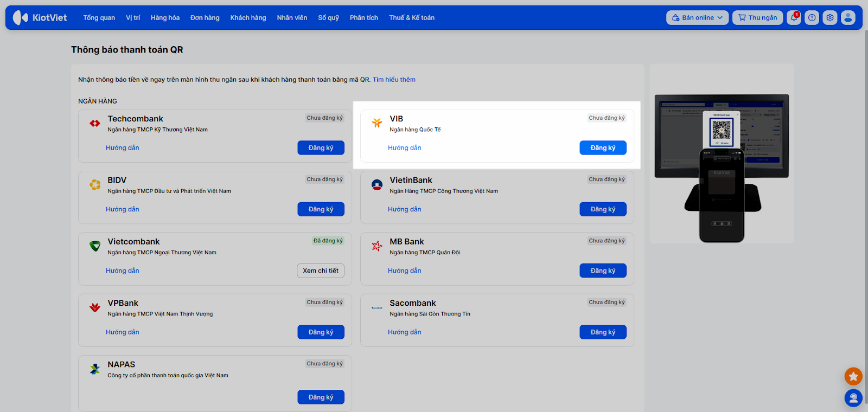Image resolution: width=868 pixels, height=412 pixels.
Task: Click the KiotViet logo
Action: [40, 17]
